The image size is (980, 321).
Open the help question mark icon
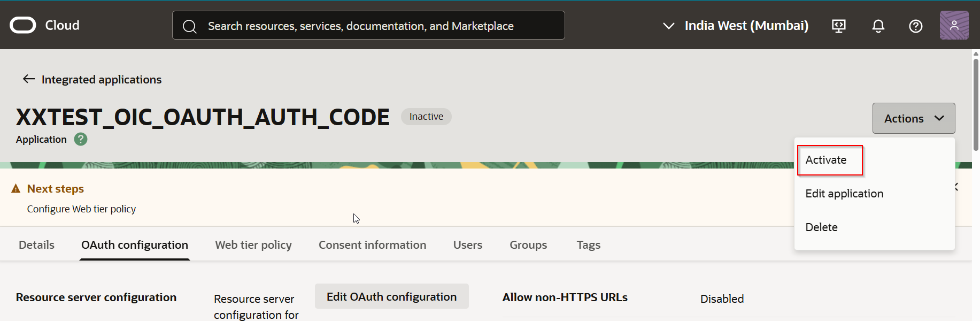click(x=915, y=26)
